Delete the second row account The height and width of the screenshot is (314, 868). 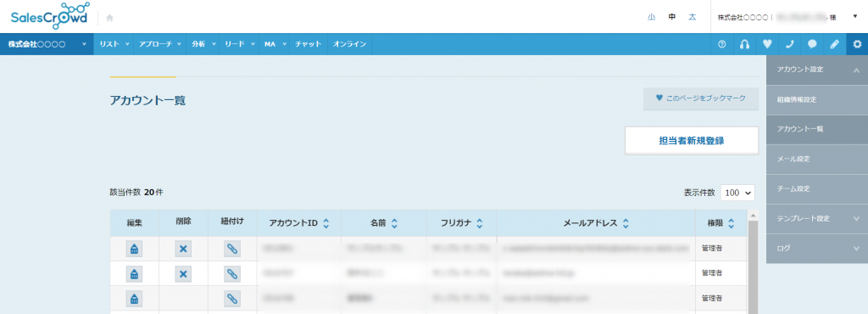[183, 273]
